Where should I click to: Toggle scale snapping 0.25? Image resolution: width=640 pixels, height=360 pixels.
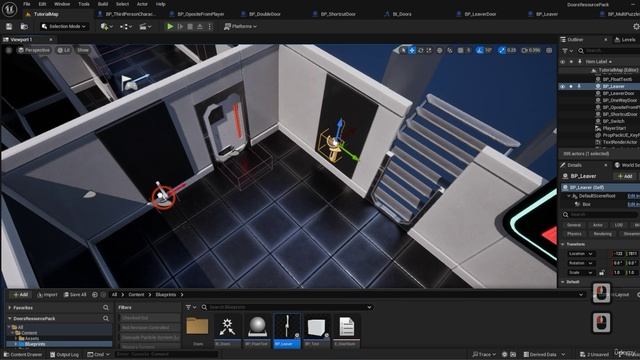pos(502,50)
